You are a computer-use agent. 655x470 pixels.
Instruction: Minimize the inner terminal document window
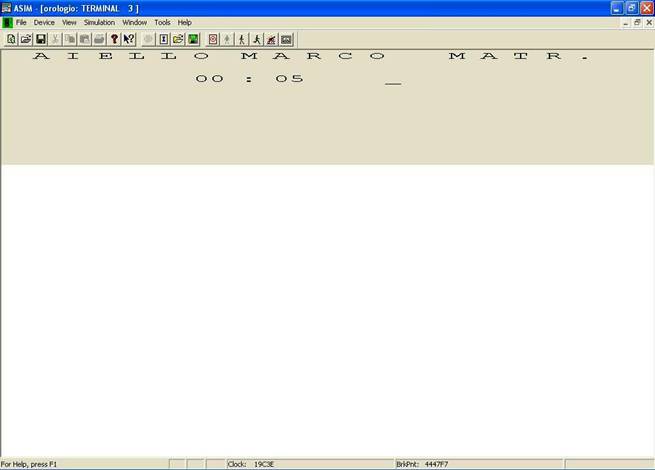(x=626, y=22)
